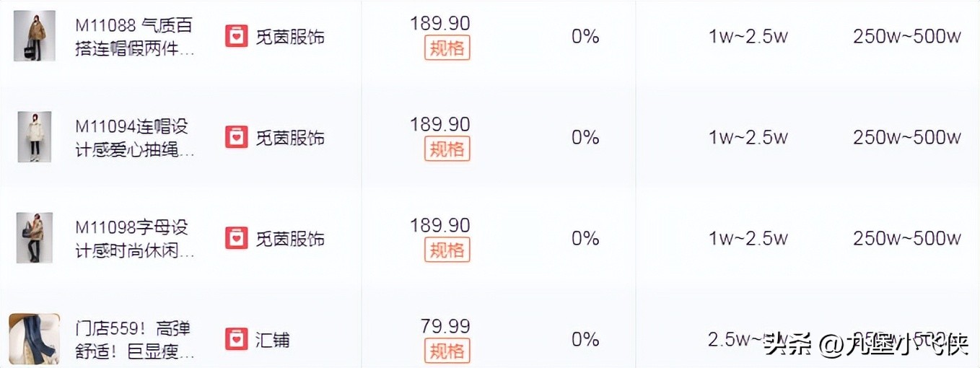980x368 pixels.
Task: Click shop icon next to M11094 row
Action: [236, 137]
